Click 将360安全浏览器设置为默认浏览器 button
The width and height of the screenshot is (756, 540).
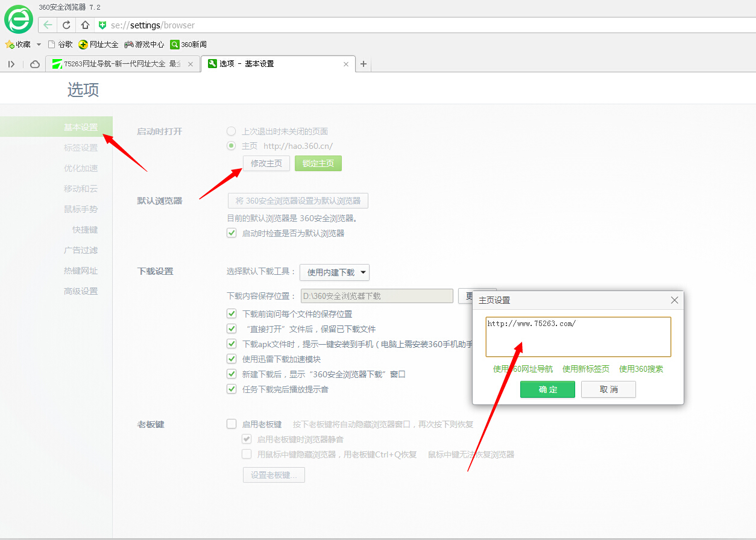[298, 201]
